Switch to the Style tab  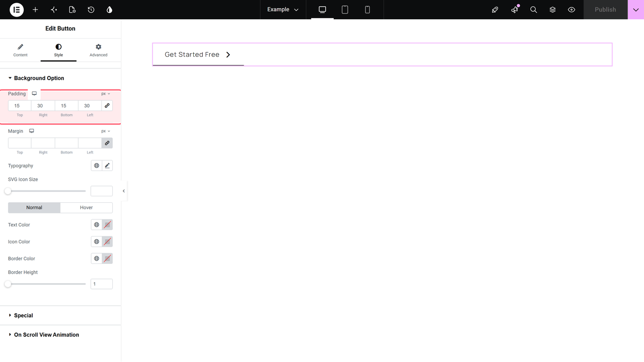pos(58,50)
